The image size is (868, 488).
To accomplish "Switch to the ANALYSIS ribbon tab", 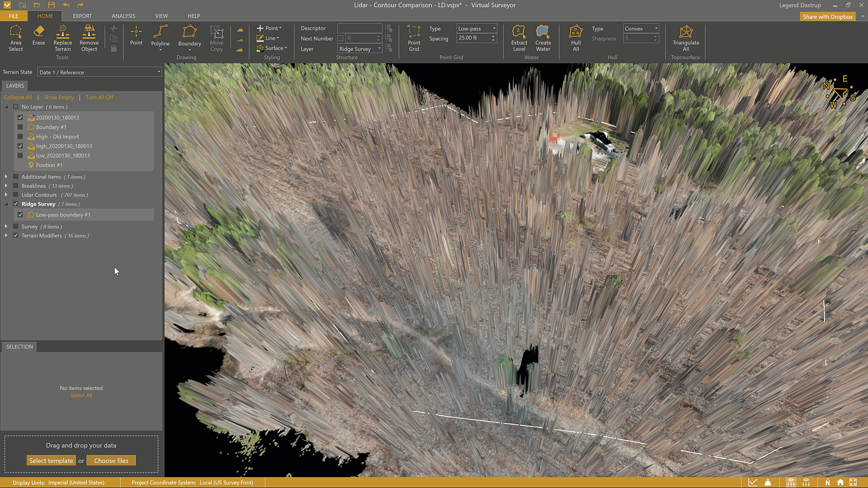I will pyautogui.click(x=123, y=16).
